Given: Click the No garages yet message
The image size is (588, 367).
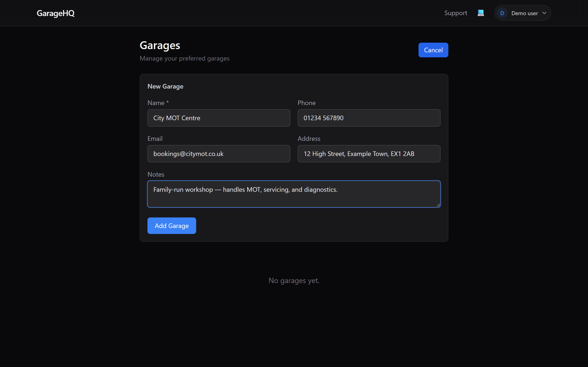Looking at the screenshot, I should 294,280.
